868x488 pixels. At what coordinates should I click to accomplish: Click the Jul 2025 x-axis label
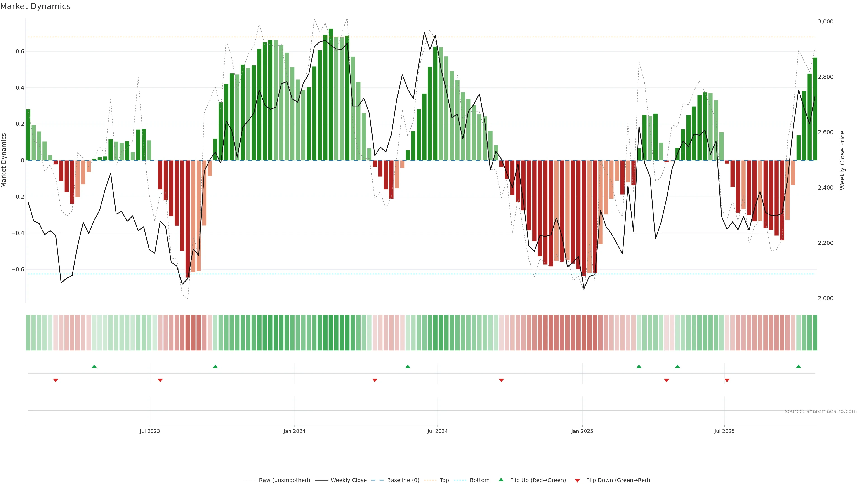click(x=724, y=431)
